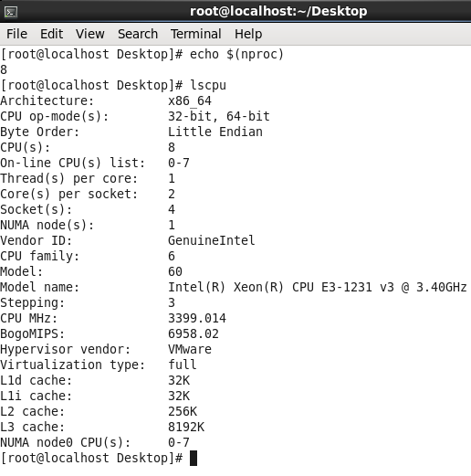The width and height of the screenshot is (471, 476).
Task: Click the window title root@localhost:~/Desktop
Action: coord(278,11)
